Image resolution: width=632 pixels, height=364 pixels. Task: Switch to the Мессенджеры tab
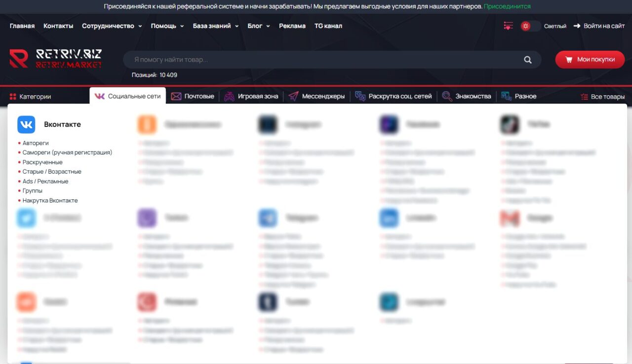pos(316,96)
